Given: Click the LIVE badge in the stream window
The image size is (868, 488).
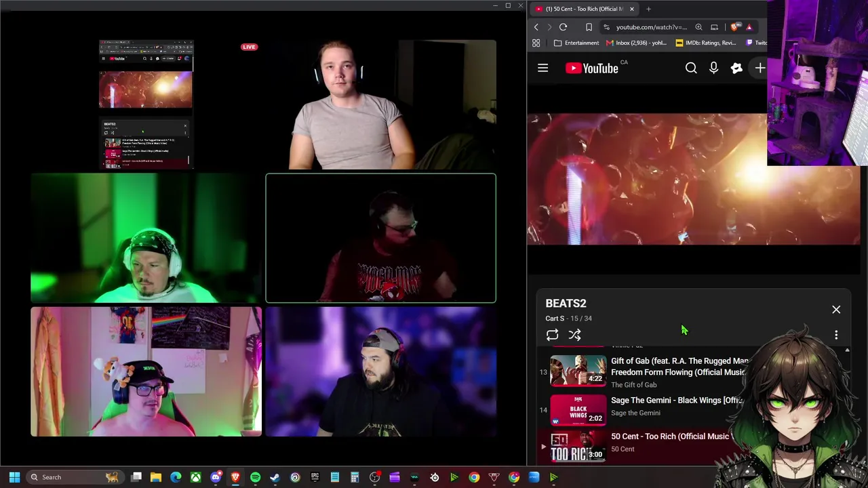Looking at the screenshot, I should 249,47.
